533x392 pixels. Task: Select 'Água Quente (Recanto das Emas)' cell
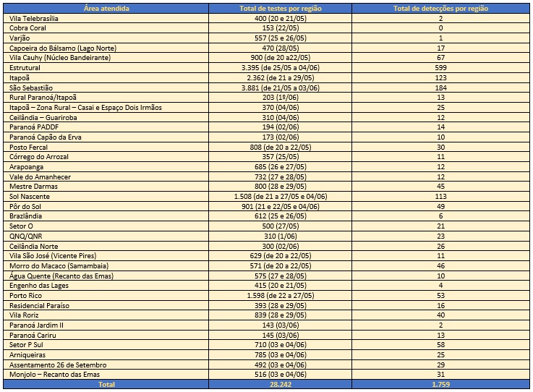(x=106, y=276)
